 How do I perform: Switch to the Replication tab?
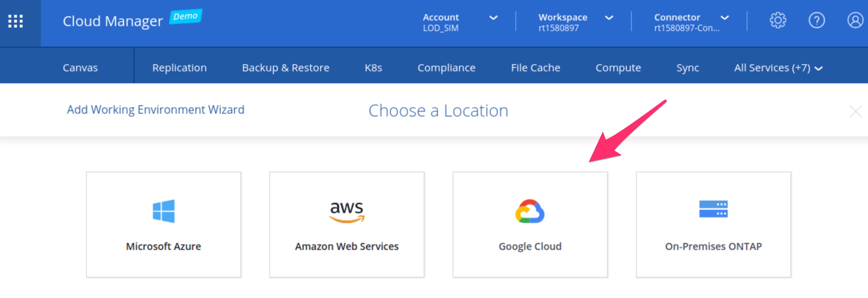(x=179, y=68)
